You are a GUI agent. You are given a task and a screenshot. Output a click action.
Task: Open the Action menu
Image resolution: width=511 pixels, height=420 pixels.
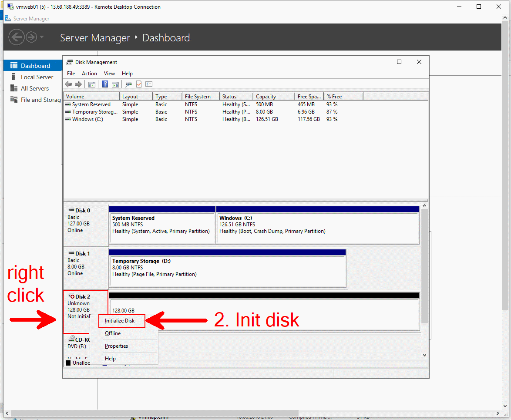pyautogui.click(x=89, y=73)
